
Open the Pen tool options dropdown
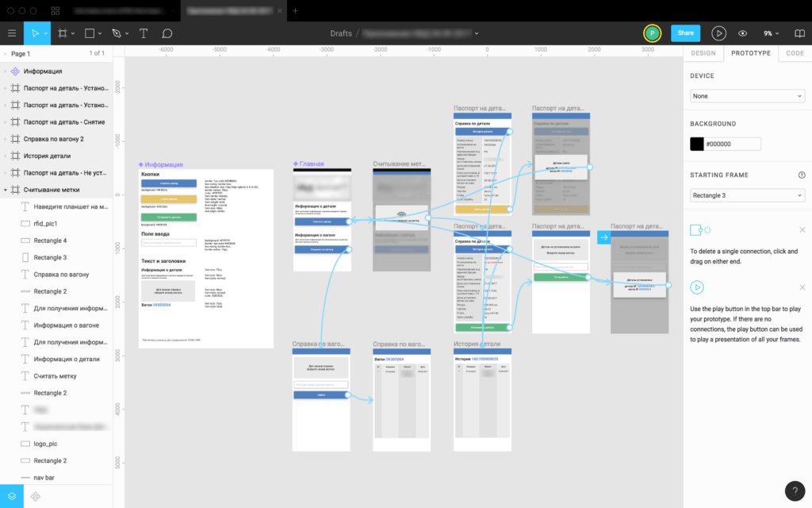[127, 33]
